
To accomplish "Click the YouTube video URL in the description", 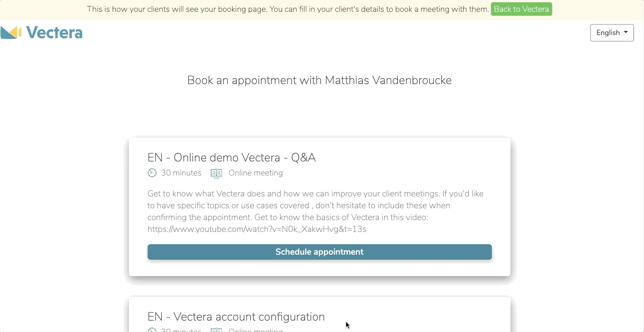I will click(x=257, y=229).
